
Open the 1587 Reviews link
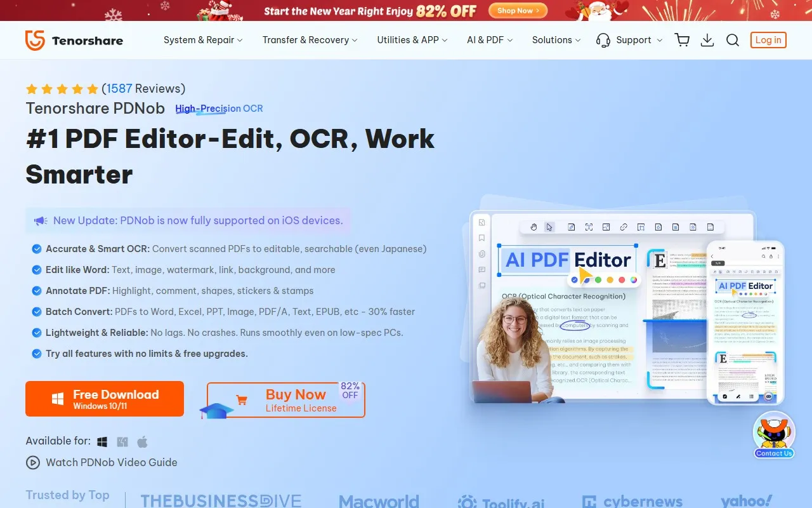pos(119,88)
